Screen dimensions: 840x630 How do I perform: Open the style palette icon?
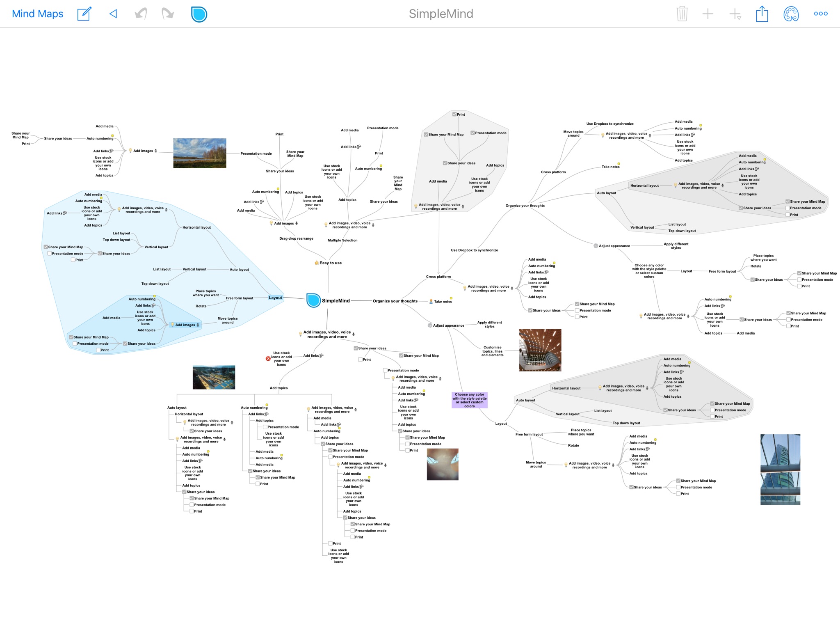791,14
